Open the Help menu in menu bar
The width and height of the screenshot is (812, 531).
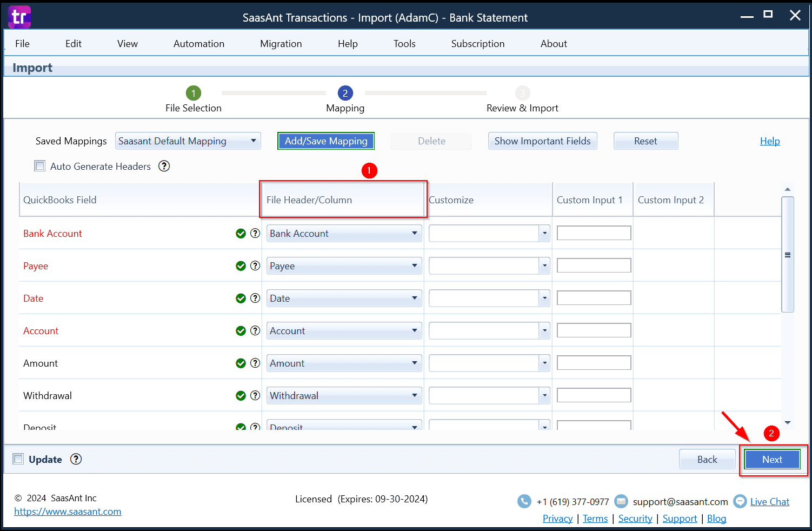pyautogui.click(x=348, y=44)
